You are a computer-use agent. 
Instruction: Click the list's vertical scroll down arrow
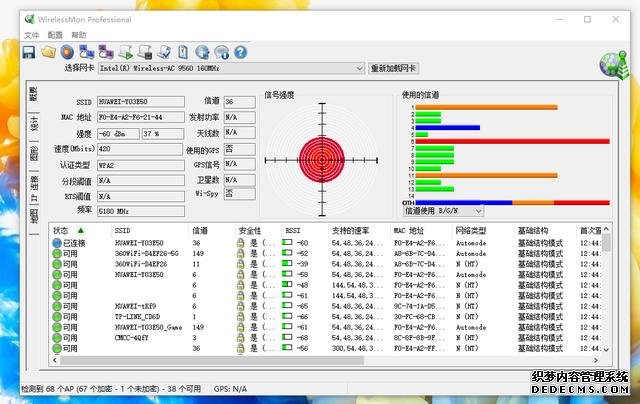point(607,350)
